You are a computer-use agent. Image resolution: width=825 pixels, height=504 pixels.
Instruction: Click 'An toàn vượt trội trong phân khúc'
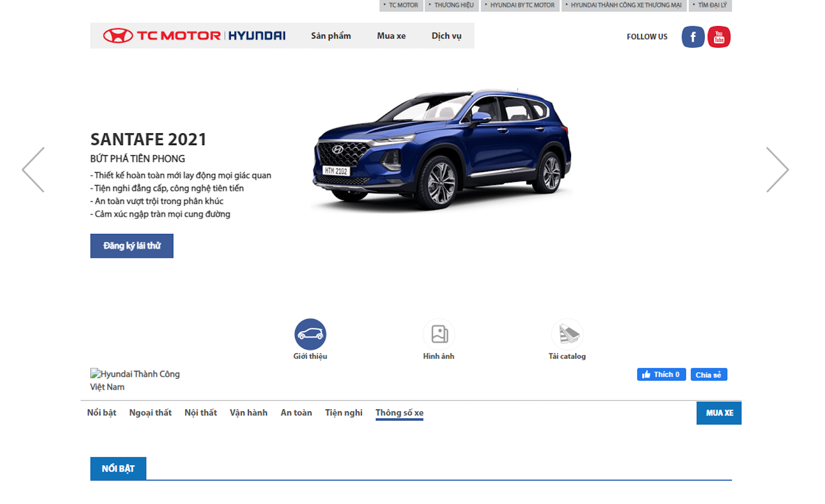(x=157, y=201)
